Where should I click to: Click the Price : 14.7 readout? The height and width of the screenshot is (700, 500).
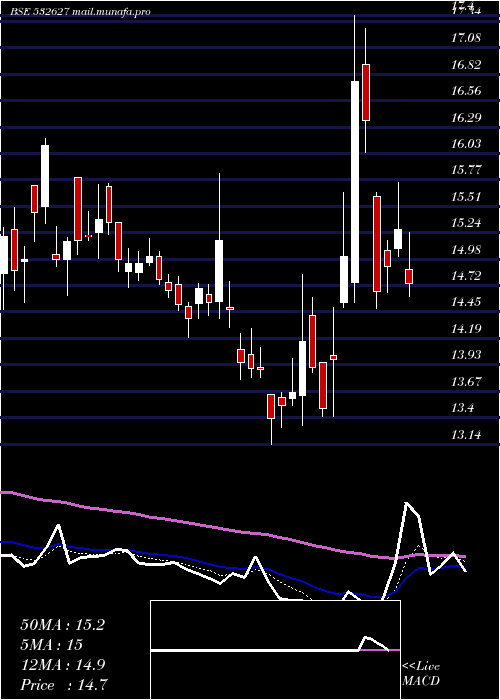pos(63,685)
